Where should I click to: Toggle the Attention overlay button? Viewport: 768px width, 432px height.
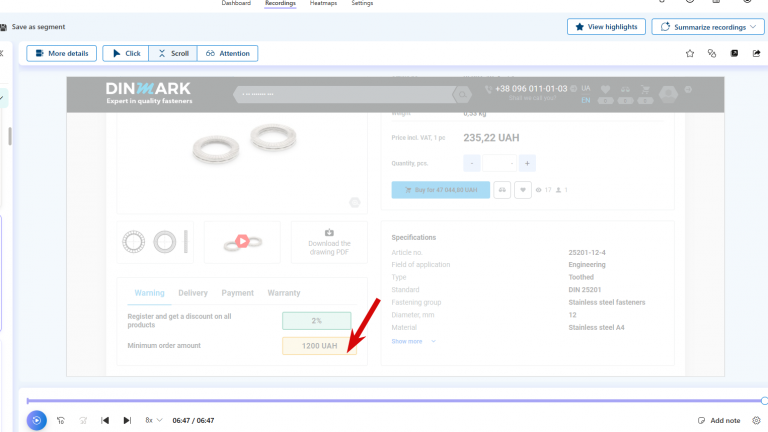(228, 53)
